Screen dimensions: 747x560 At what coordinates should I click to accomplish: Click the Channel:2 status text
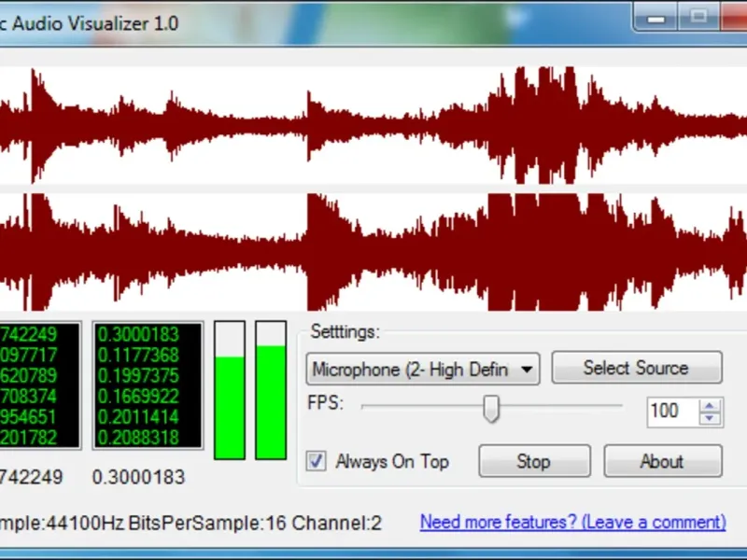337,523
